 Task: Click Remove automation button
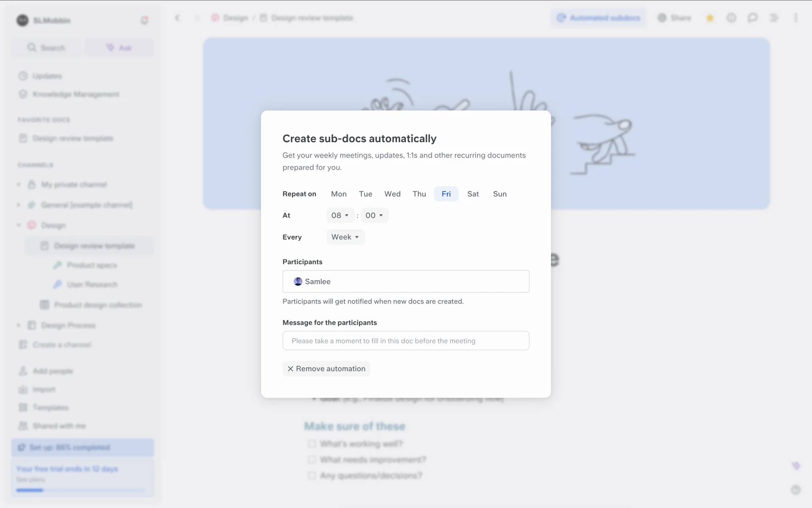(x=326, y=369)
